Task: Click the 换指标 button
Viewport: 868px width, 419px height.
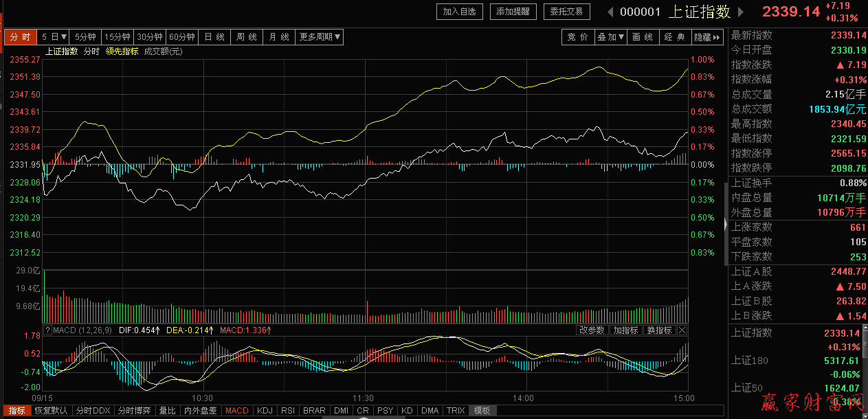Action: 659,330
